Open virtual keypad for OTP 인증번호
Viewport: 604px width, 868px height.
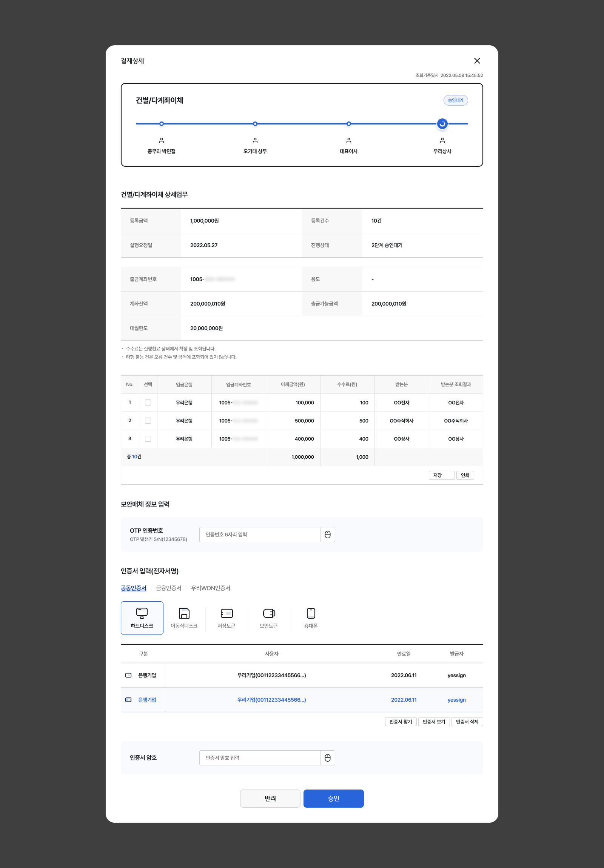point(328,534)
